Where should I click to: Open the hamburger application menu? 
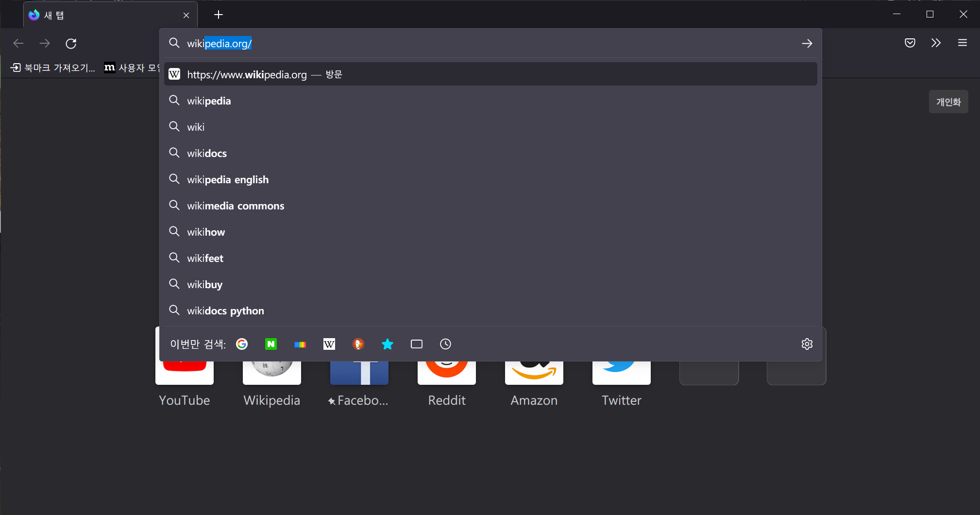pyautogui.click(x=962, y=43)
